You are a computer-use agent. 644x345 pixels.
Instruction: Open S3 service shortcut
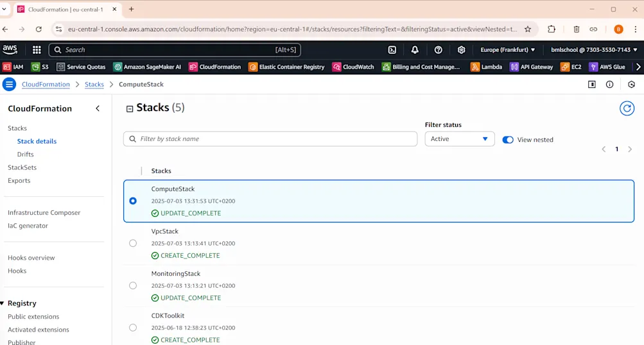[40, 67]
